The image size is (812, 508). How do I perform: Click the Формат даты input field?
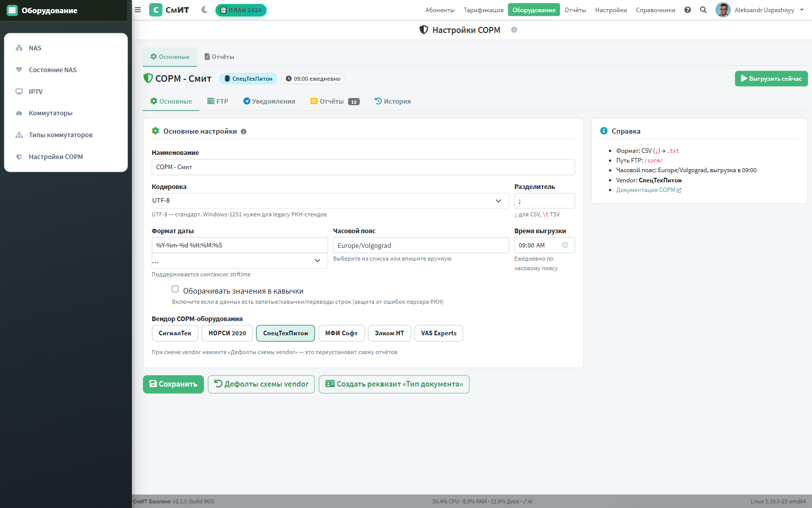click(x=240, y=245)
